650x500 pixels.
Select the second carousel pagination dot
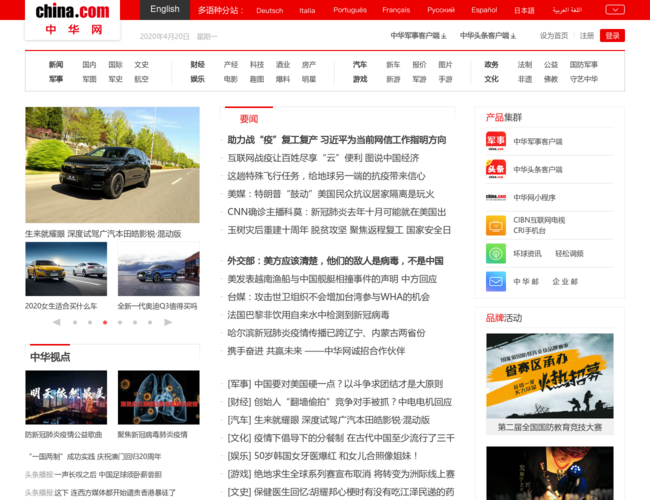90,322
